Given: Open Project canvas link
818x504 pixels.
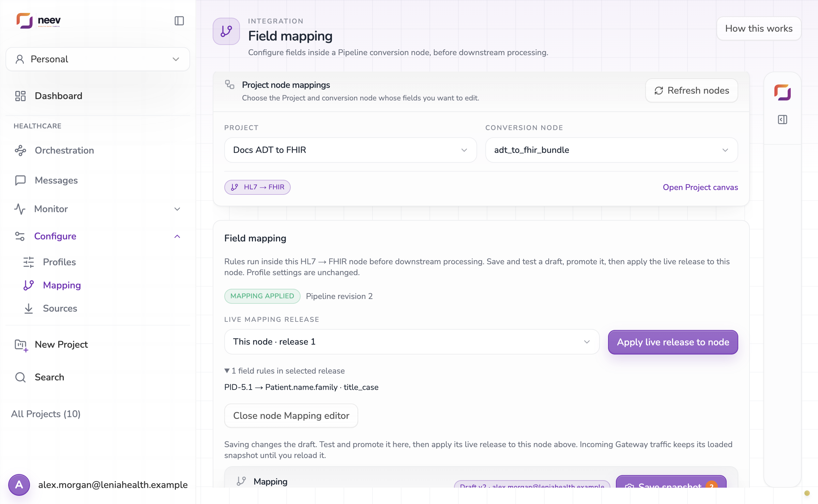Looking at the screenshot, I should click(x=700, y=187).
